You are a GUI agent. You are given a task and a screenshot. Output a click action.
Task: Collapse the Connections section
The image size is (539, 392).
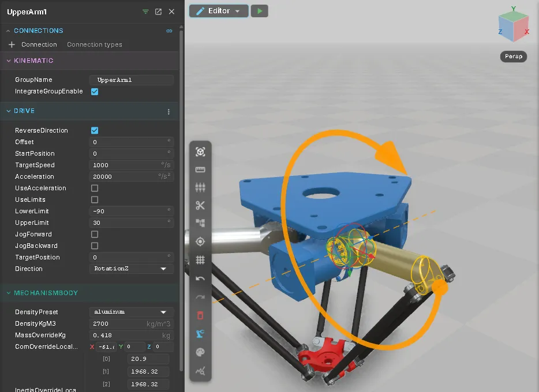click(x=8, y=31)
